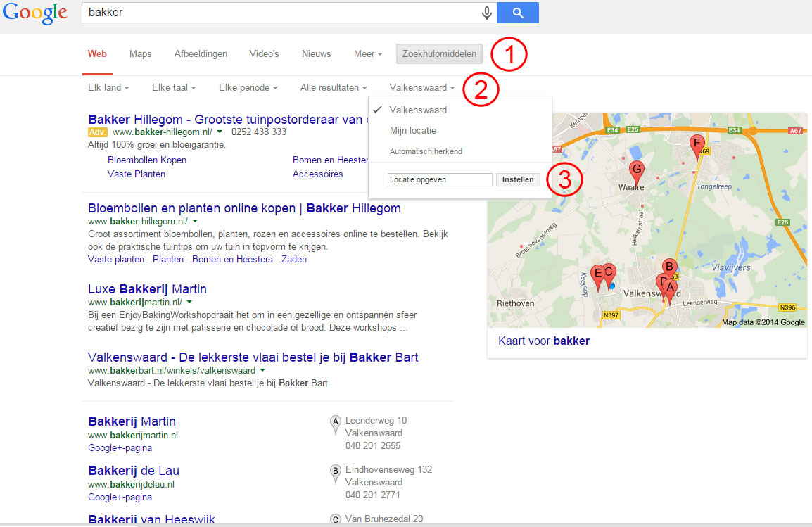
Task: Open the Alle resultaten filter dropdown
Action: point(334,88)
